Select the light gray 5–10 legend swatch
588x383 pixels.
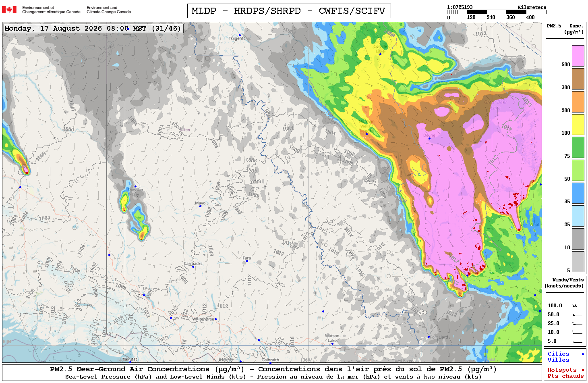[x=578, y=262]
